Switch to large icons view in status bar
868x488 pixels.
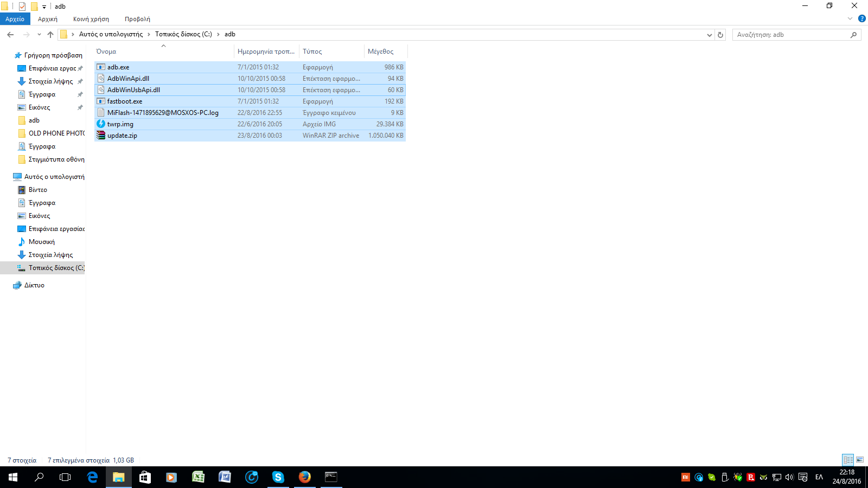[860, 460]
